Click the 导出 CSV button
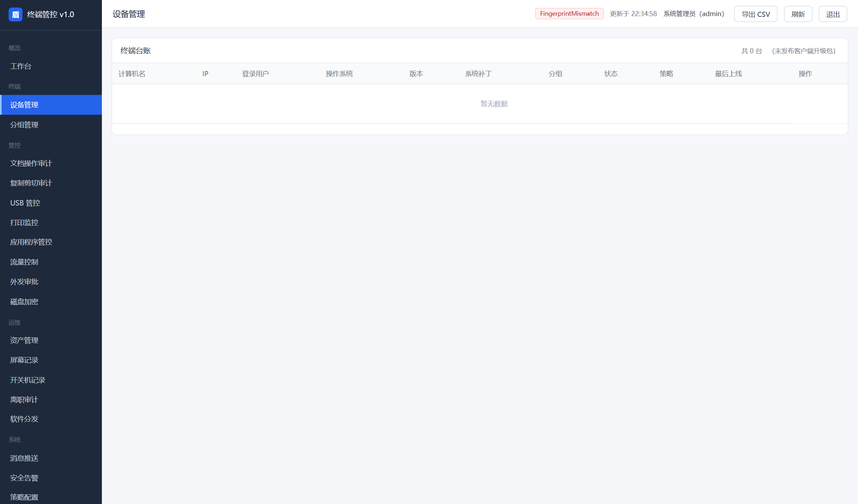This screenshot has width=858, height=504. tap(755, 14)
